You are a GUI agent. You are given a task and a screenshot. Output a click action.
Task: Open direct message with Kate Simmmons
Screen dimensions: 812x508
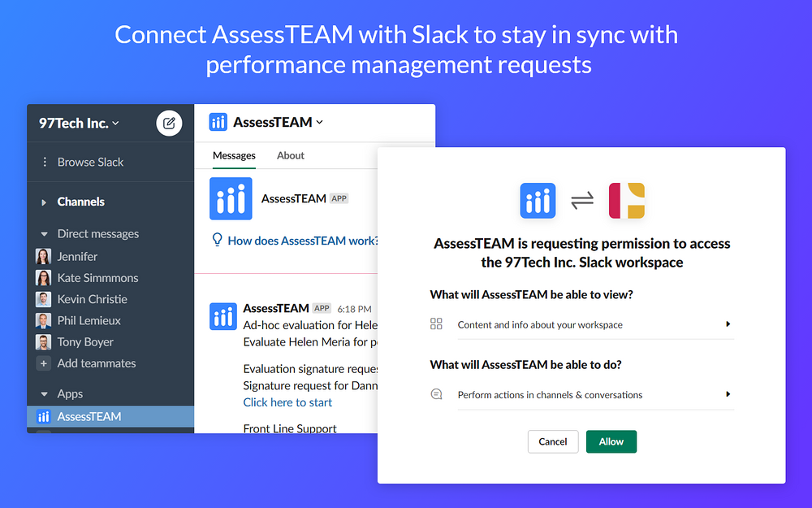[98, 278]
